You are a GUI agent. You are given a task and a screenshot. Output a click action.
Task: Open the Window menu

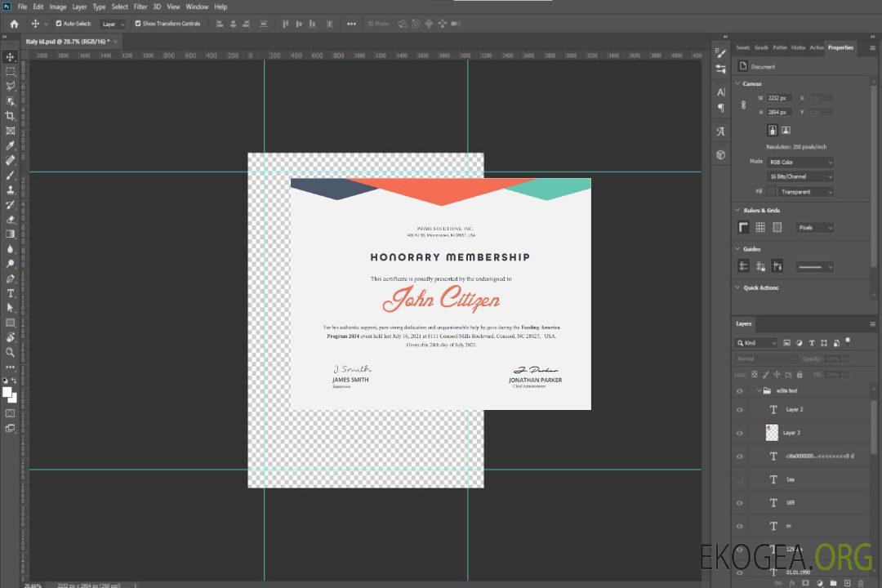[x=197, y=7]
